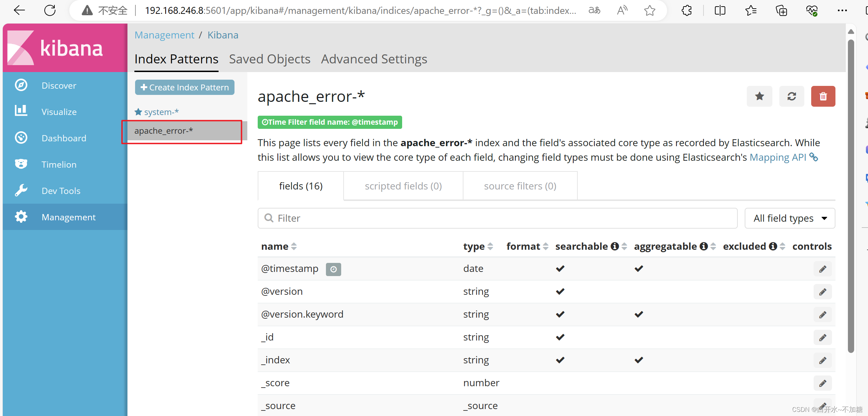Click the Time Filter field name badge
The image size is (868, 416).
click(330, 122)
